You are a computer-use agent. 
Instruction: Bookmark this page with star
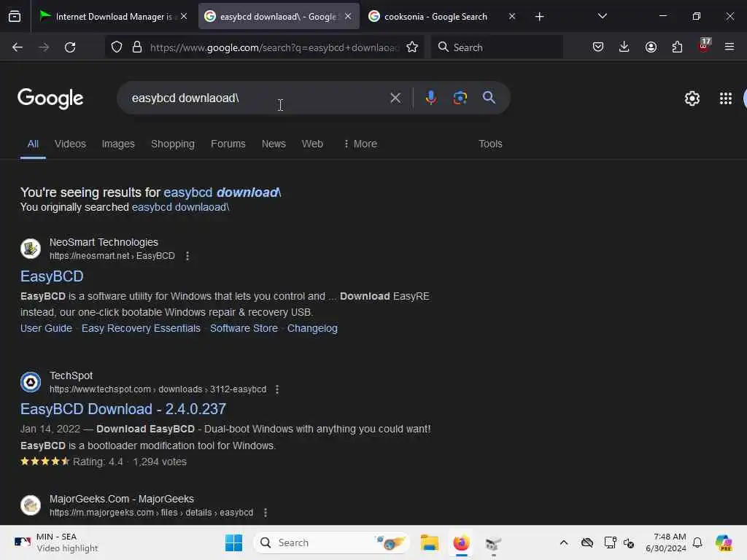[x=412, y=47]
